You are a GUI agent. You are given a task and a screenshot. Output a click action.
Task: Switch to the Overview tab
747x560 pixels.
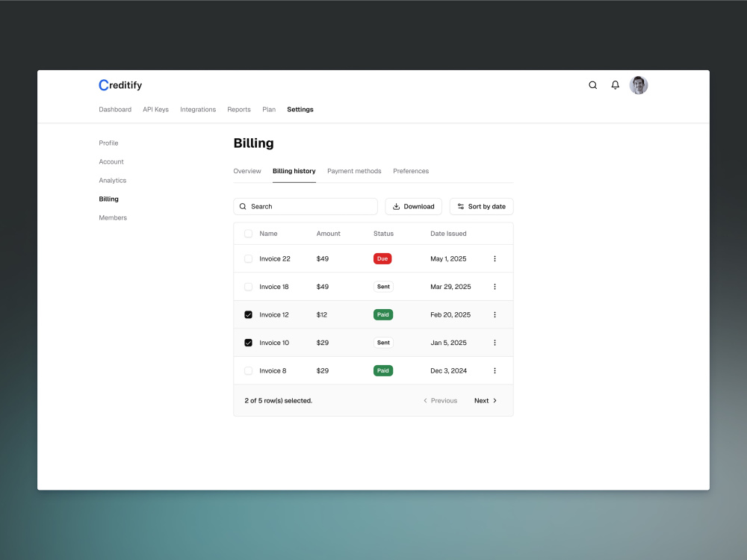(247, 171)
